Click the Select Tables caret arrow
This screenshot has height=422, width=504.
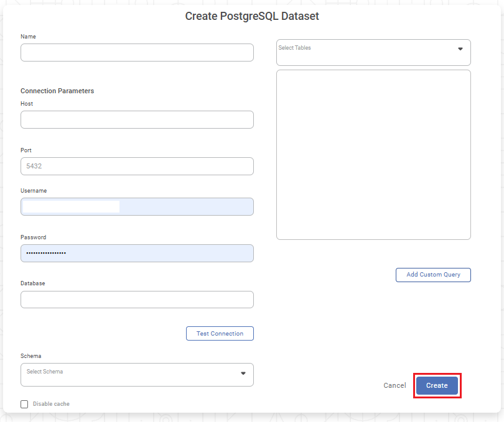pos(460,48)
